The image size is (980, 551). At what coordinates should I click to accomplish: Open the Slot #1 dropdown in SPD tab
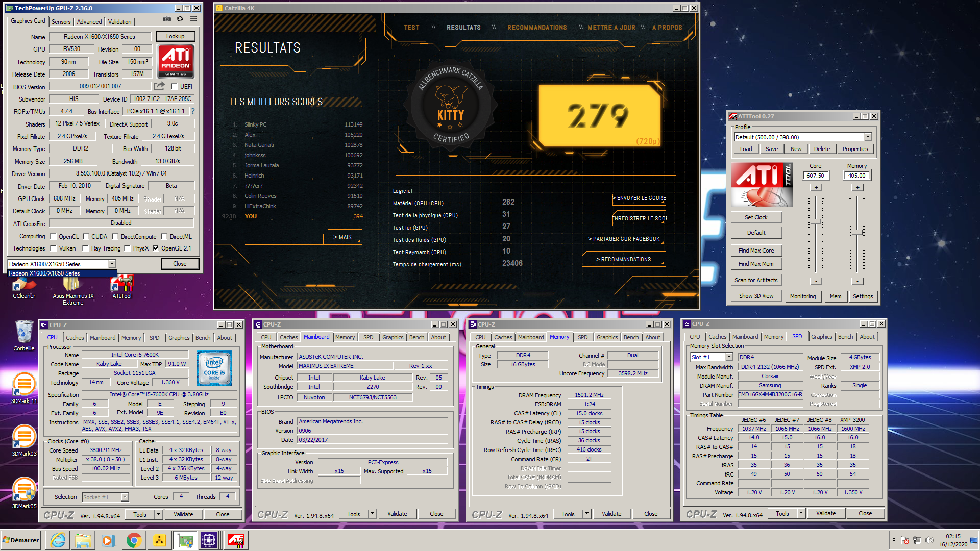tap(729, 357)
